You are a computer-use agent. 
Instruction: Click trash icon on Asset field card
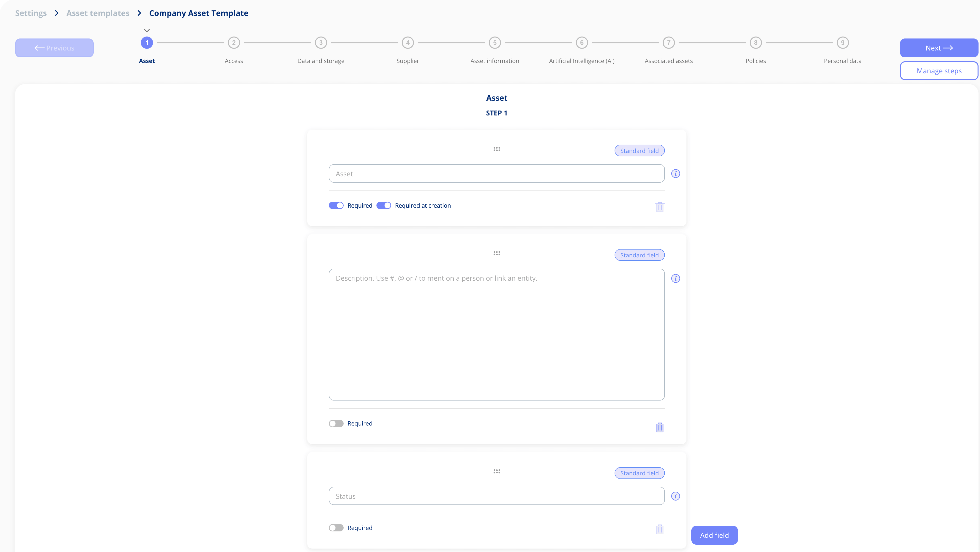pyautogui.click(x=660, y=207)
